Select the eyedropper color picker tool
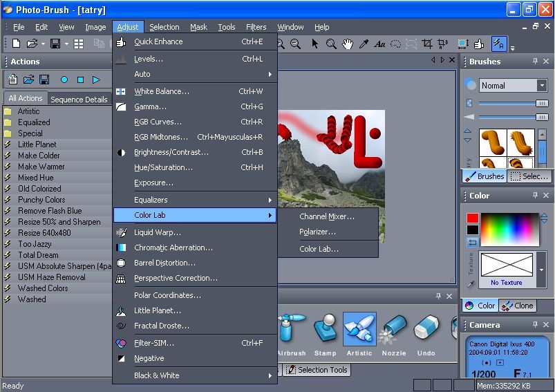This screenshot has height=392, width=555. pos(364,44)
